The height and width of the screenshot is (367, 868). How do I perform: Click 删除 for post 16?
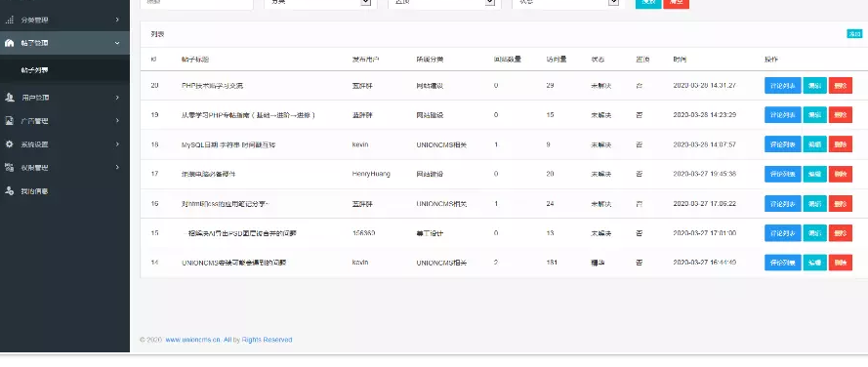(840, 203)
